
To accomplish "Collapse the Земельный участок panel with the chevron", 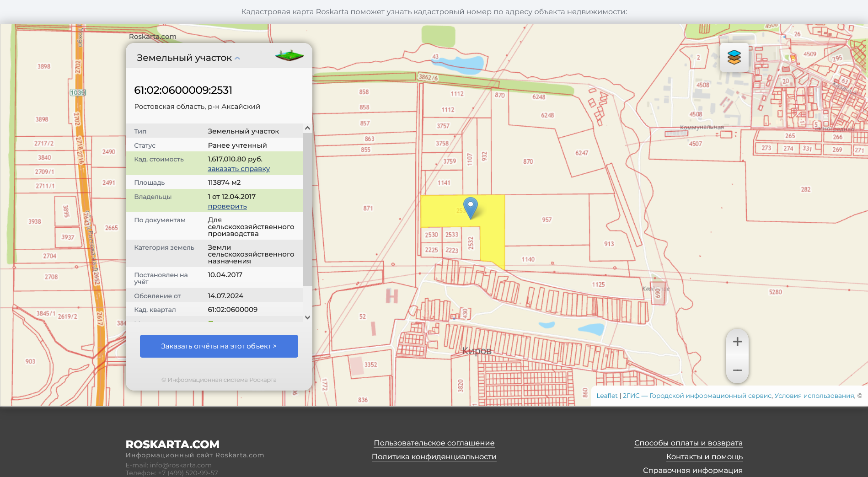I will click(x=237, y=58).
